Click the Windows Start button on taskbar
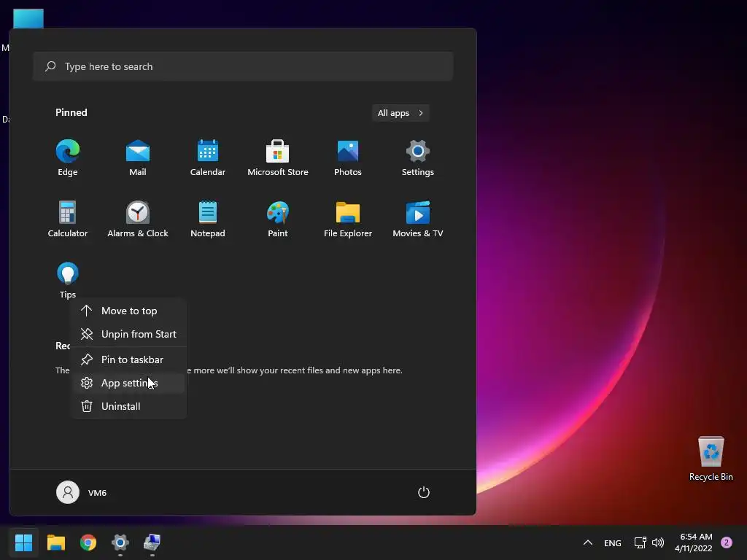Viewport: 747px width, 560px height. [x=23, y=542]
